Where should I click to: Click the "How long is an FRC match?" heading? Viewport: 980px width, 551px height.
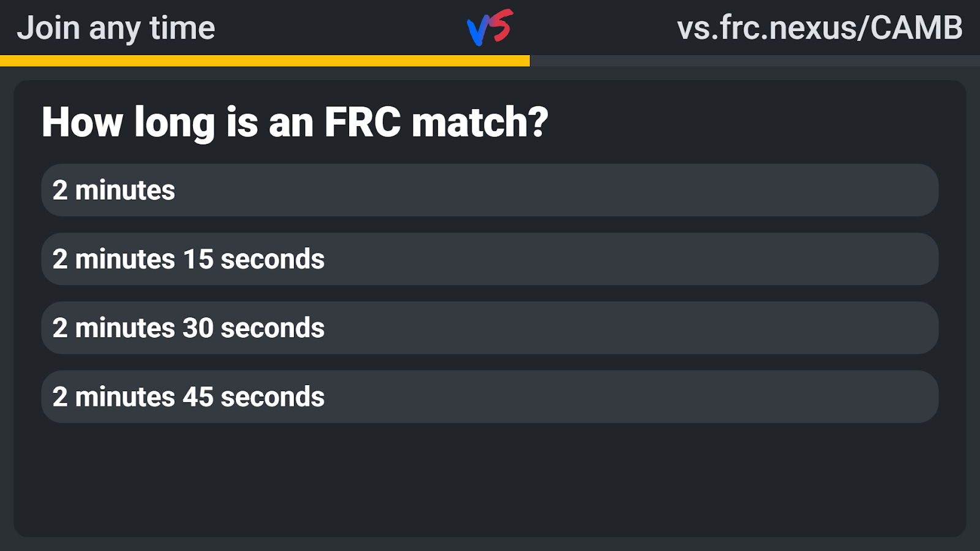[295, 122]
